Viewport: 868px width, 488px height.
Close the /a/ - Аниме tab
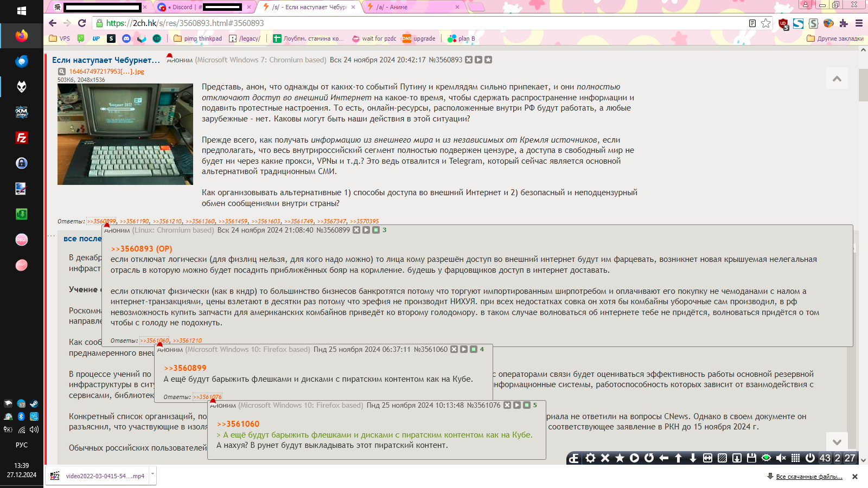click(457, 7)
